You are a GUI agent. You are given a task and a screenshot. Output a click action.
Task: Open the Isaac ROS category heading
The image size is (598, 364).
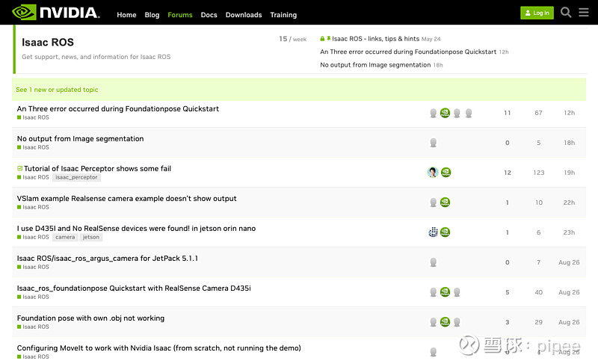pos(48,43)
